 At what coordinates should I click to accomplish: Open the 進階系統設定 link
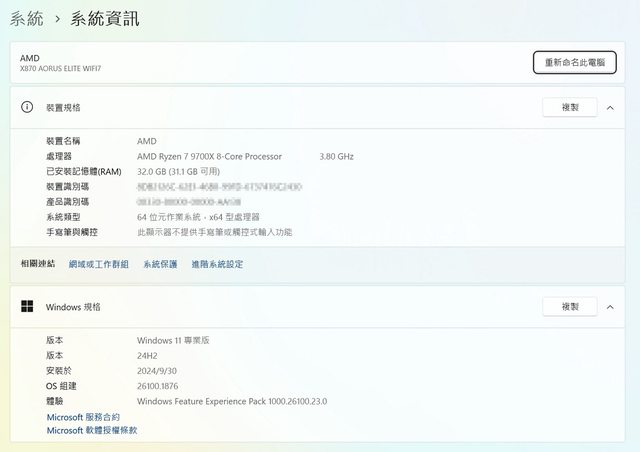coord(217,264)
